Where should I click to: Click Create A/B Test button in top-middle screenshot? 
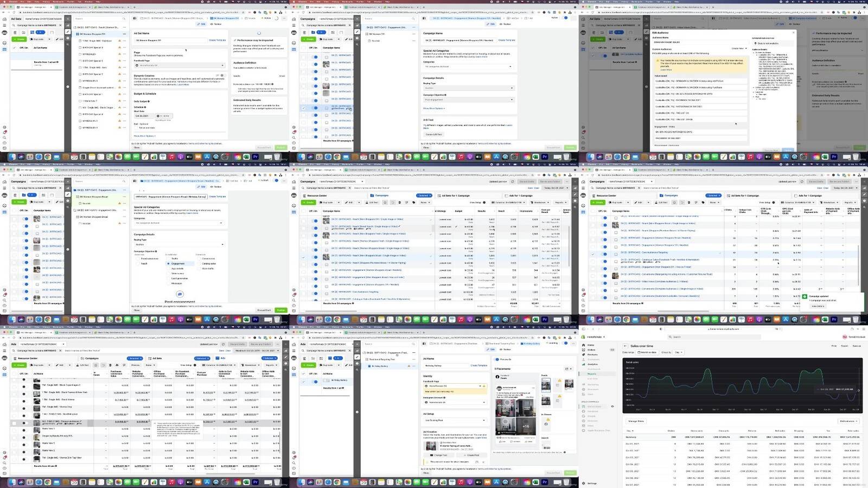(x=434, y=134)
